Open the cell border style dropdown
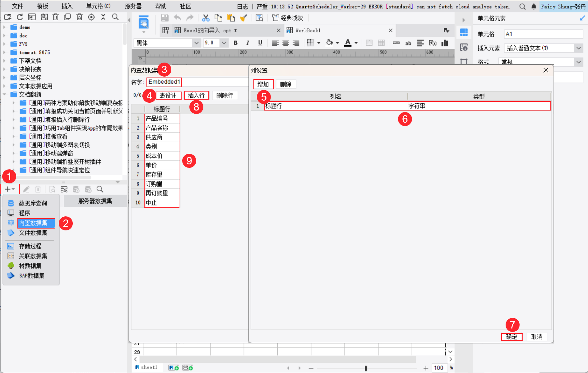The image size is (588, 373). pyautogui.click(x=319, y=43)
